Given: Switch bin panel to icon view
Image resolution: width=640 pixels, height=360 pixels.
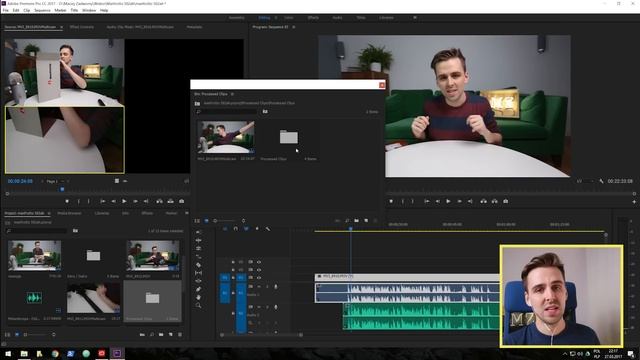Looking at the screenshot, I should 207,221.
